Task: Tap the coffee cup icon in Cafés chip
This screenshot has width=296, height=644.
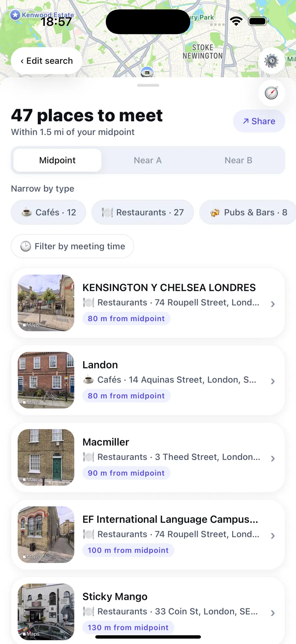Action: click(x=26, y=212)
